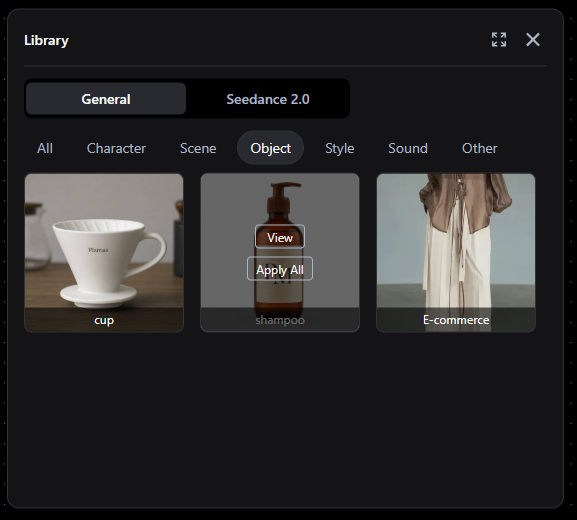
Task: Click the cup label text
Action: [104, 320]
